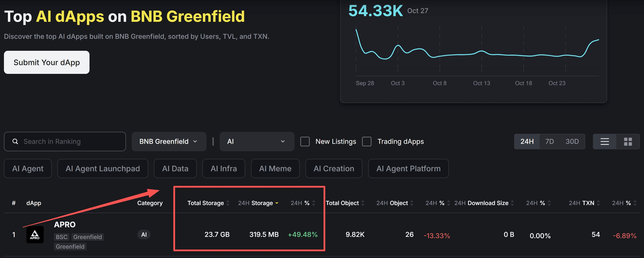Click the Oct 13 chart marker

[482, 83]
